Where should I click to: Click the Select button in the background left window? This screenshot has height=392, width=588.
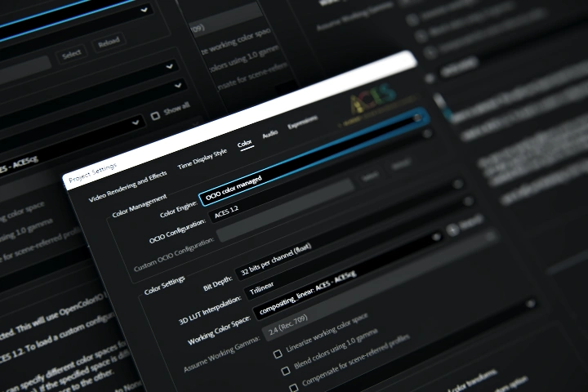pyautogui.click(x=71, y=55)
